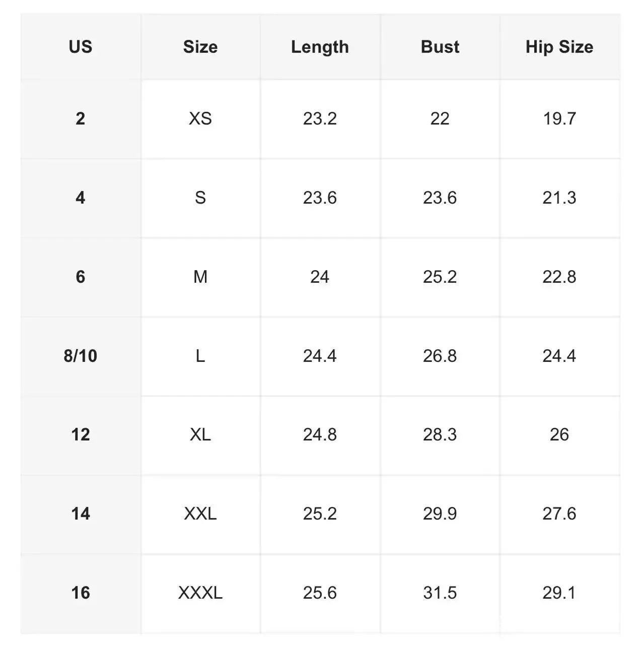Select the US 8/10 cell
This screenshot has height=649, width=644.
coord(81,356)
